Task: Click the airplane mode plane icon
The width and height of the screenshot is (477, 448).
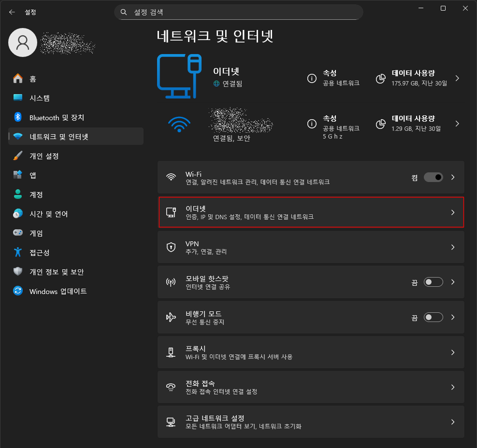Action: (x=171, y=317)
